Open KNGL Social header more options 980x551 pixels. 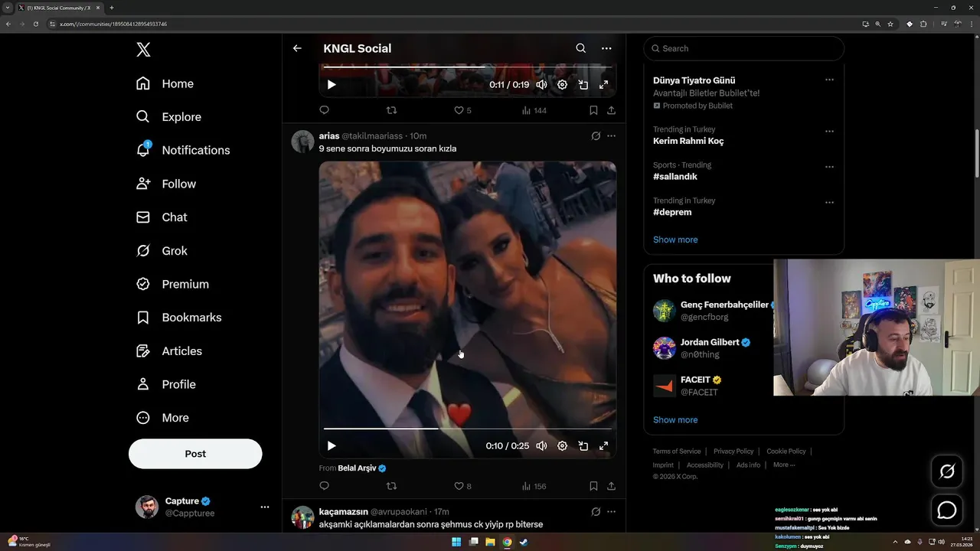(x=606, y=48)
